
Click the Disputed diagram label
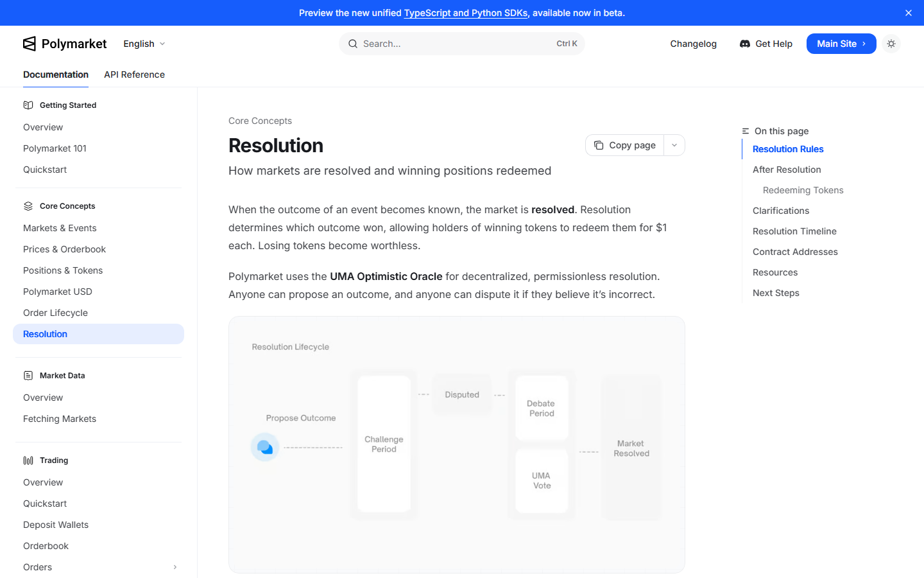462,394
